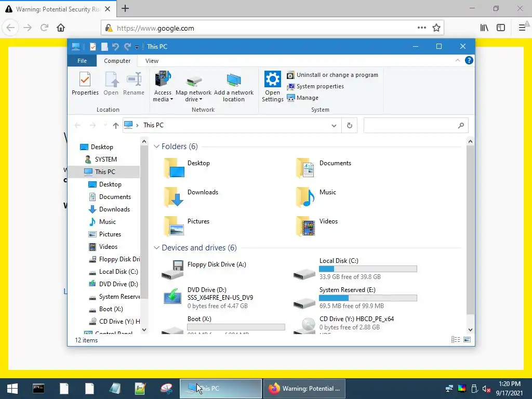
Task: Click navigation pane scroll down arrow
Action: pyautogui.click(x=144, y=329)
